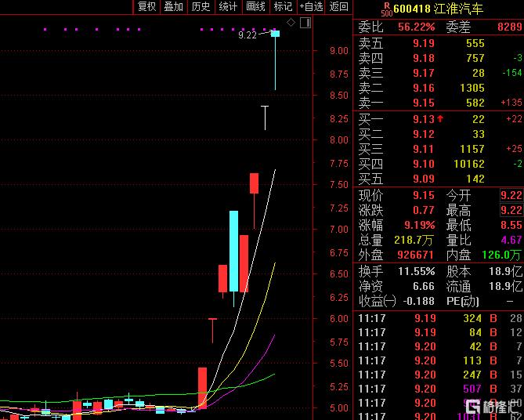Click the 现价 value 9.15
The width and height of the screenshot is (524, 420).
coord(424,195)
